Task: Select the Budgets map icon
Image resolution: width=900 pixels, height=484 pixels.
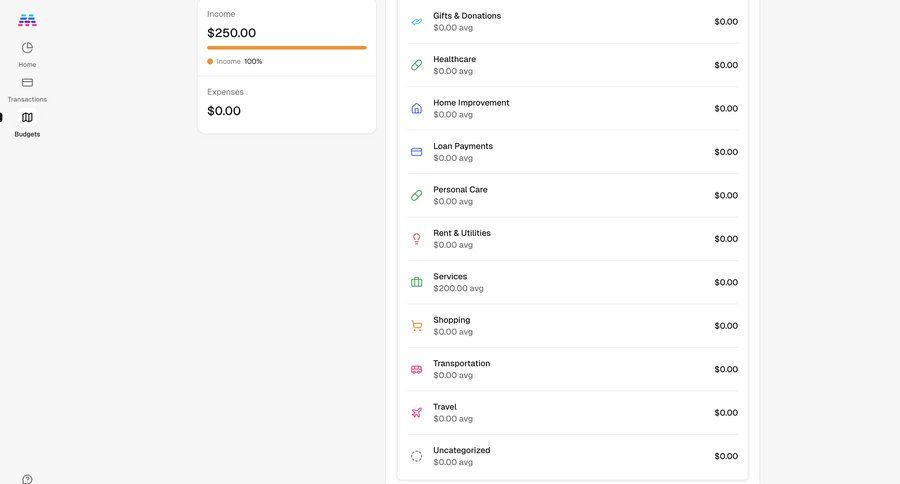Action: click(x=27, y=118)
